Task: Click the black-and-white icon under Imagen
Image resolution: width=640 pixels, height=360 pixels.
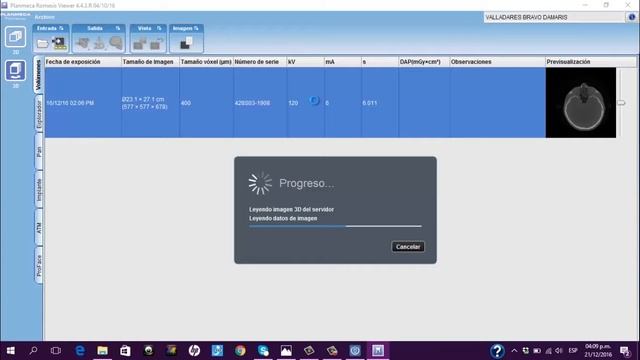Action: [186, 43]
